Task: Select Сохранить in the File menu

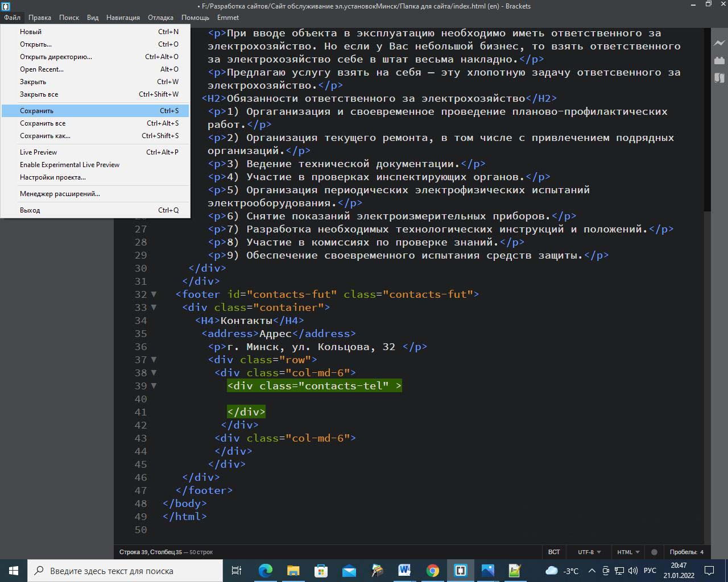Action: point(36,111)
